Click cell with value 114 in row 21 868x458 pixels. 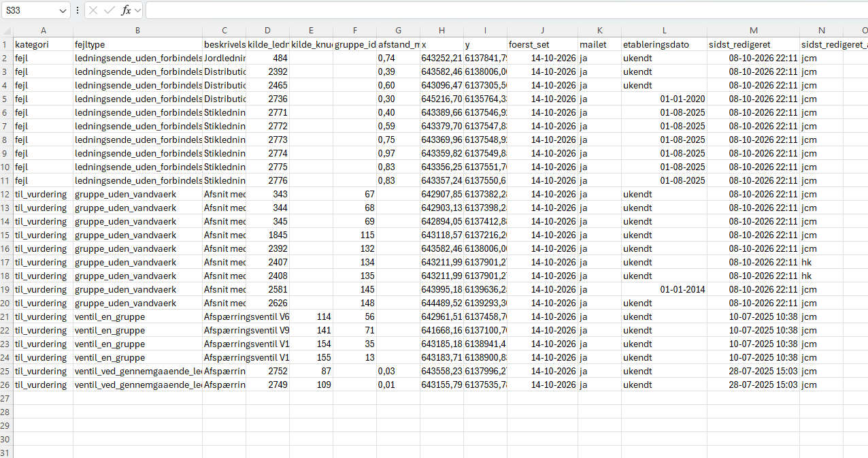[x=312, y=316]
